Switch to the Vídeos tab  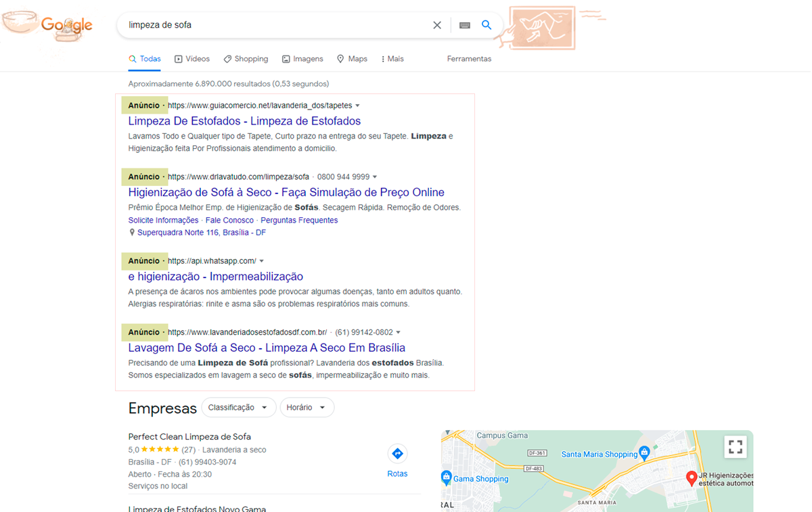pyautogui.click(x=191, y=59)
